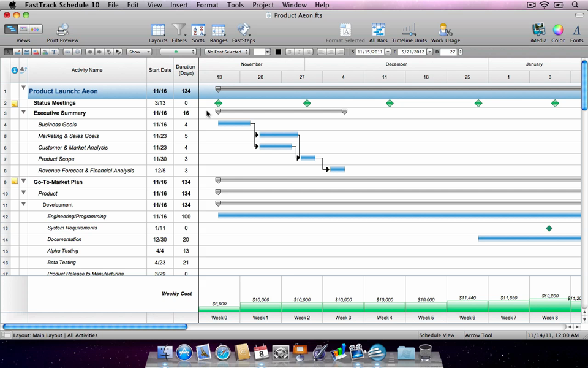This screenshot has height=368, width=588.
Task: Click the black text color swatch
Action: [x=278, y=52]
